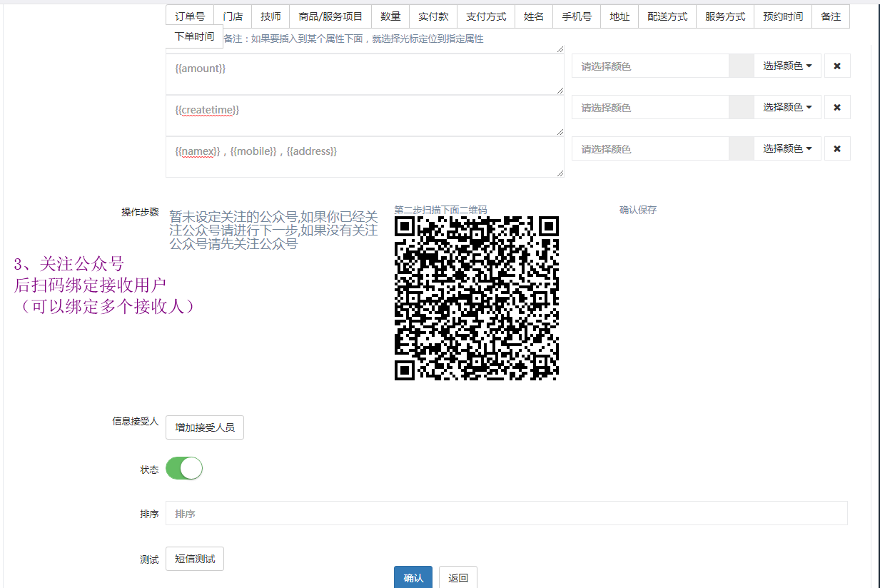The width and height of the screenshot is (880, 588).
Task: Submit the form with the blue 确认 button
Action: coord(413,577)
